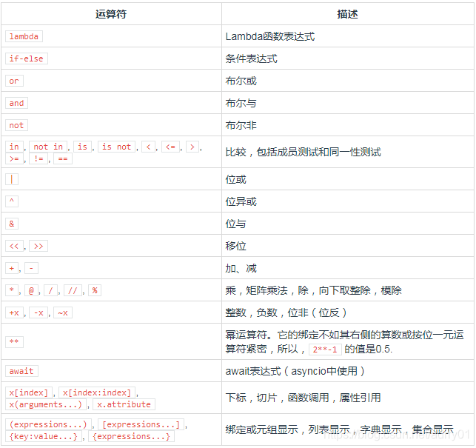Screen dimensions: 476x448
Task: Click the 乘，矩阵乘法 description text
Action: (x=313, y=291)
